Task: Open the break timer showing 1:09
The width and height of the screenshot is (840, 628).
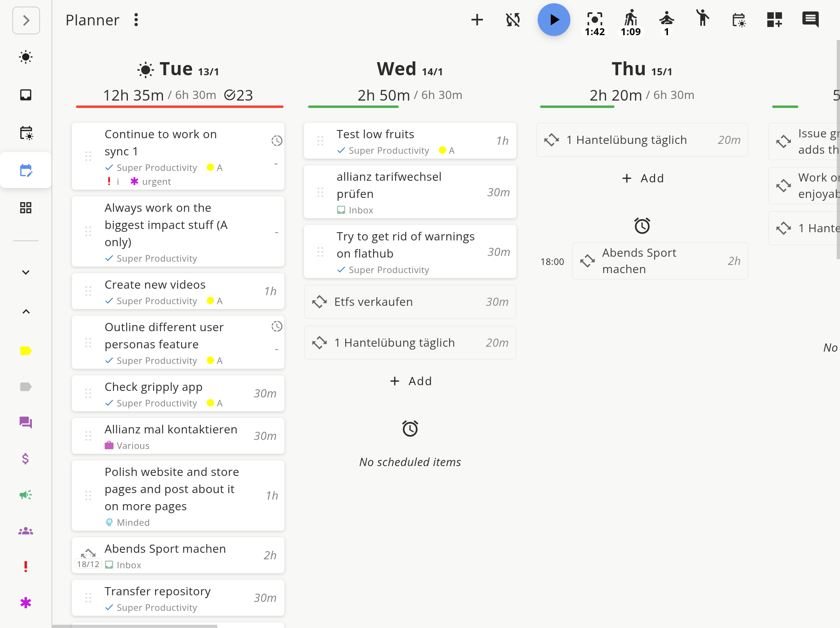Action: coord(630,19)
